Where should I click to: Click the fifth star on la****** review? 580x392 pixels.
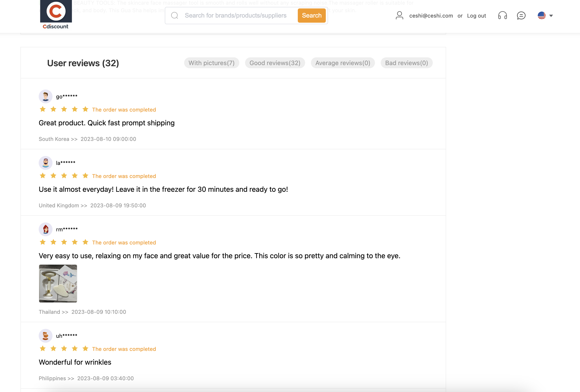(x=85, y=176)
